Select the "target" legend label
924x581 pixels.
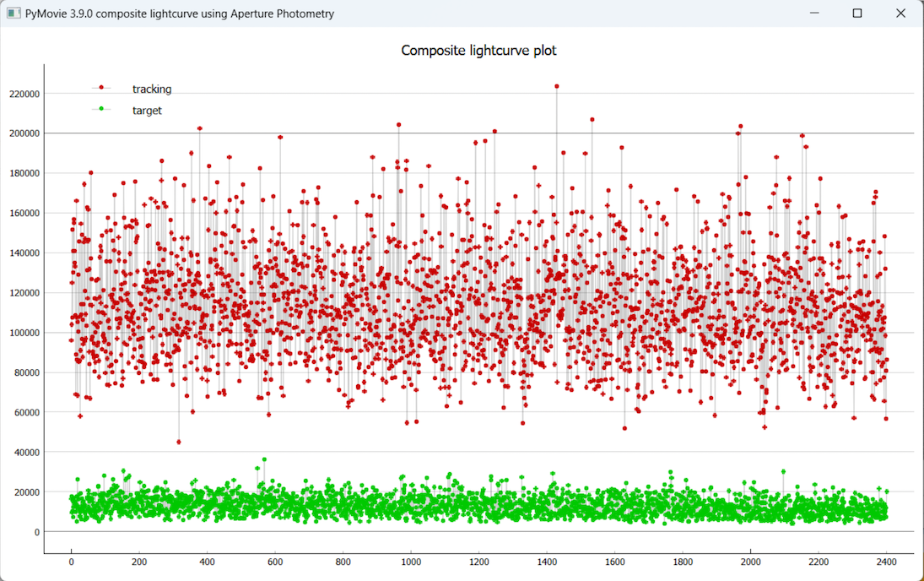click(147, 111)
